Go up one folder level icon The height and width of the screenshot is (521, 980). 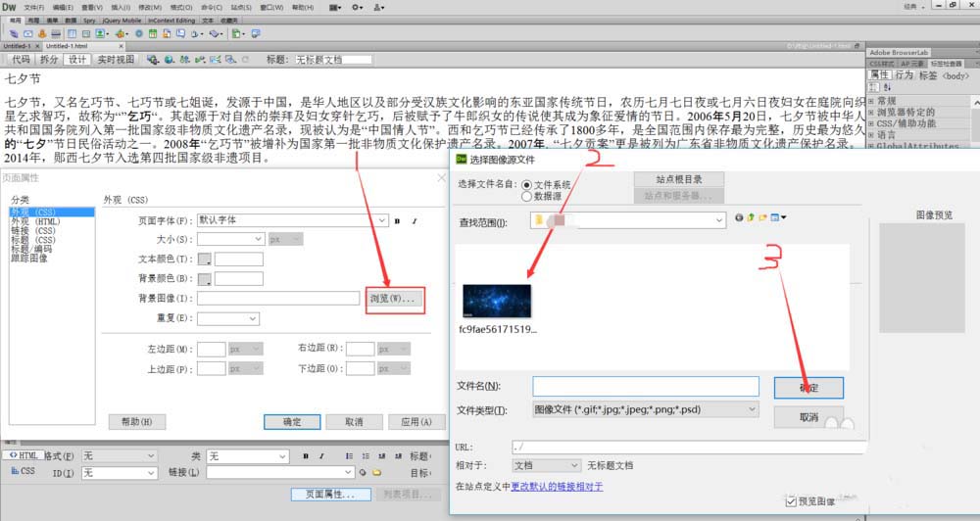tap(751, 217)
